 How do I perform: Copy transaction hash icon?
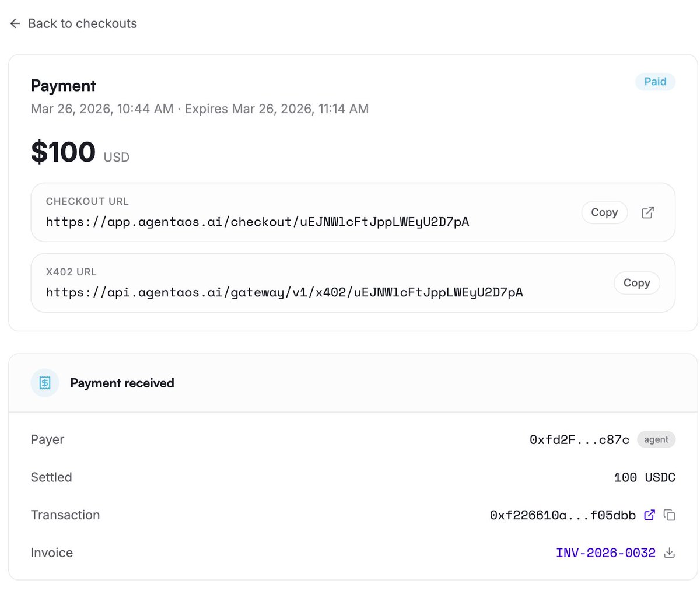click(x=670, y=515)
